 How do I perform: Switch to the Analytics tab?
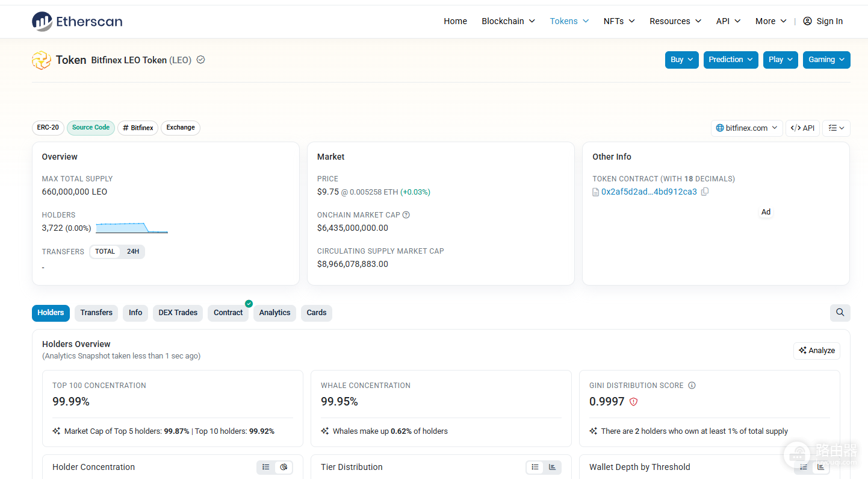pyautogui.click(x=275, y=313)
